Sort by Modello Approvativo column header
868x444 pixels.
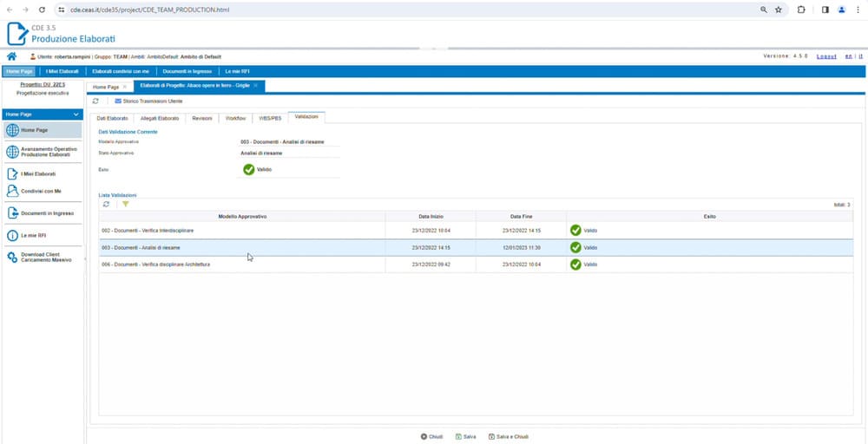pyautogui.click(x=242, y=216)
